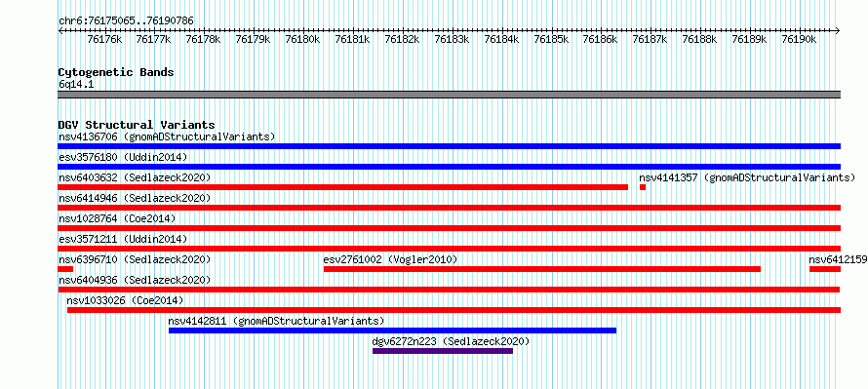
Task: Click the gray 6q14.1 cytogenetic band bar
Action: click(x=449, y=95)
